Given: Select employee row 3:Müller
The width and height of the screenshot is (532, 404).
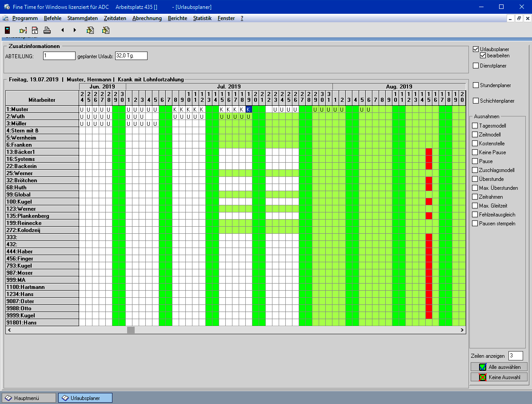Looking at the screenshot, I should pos(42,124).
